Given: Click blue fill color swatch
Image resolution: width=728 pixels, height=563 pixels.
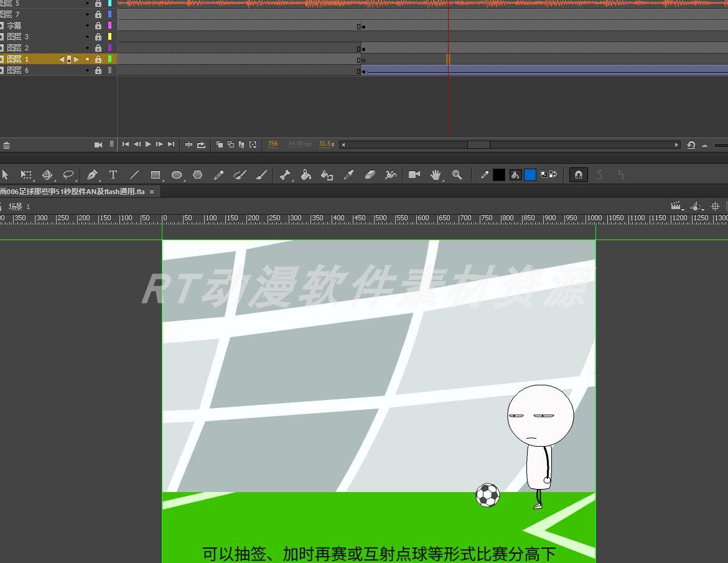Looking at the screenshot, I should (x=530, y=175).
